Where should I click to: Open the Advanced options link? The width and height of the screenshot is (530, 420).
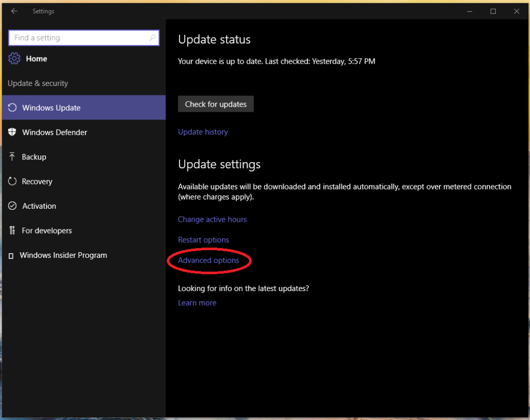[209, 260]
